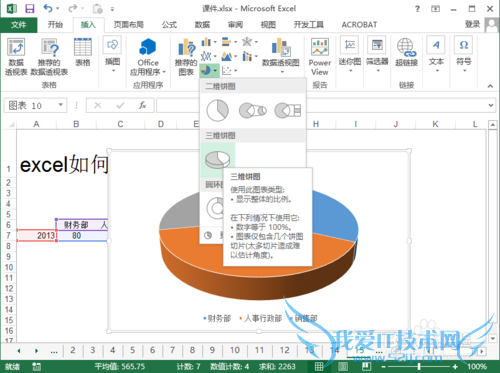Open the area chart dropdown
The width and height of the screenshot is (500, 373).
point(229,56)
